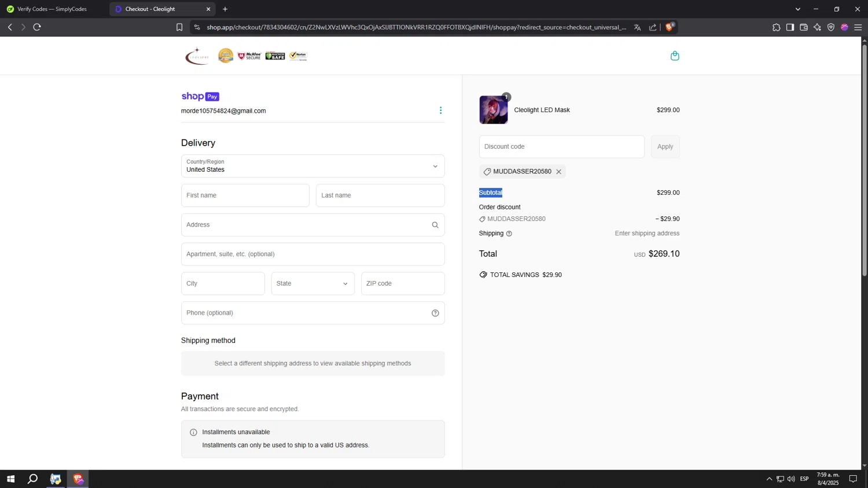Click the Apply discount button
This screenshot has height=488, width=868.
pos(665,147)
